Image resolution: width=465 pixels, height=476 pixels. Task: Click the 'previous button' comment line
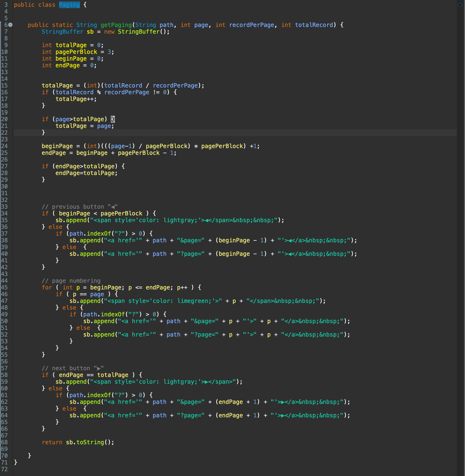click(79, 207)
